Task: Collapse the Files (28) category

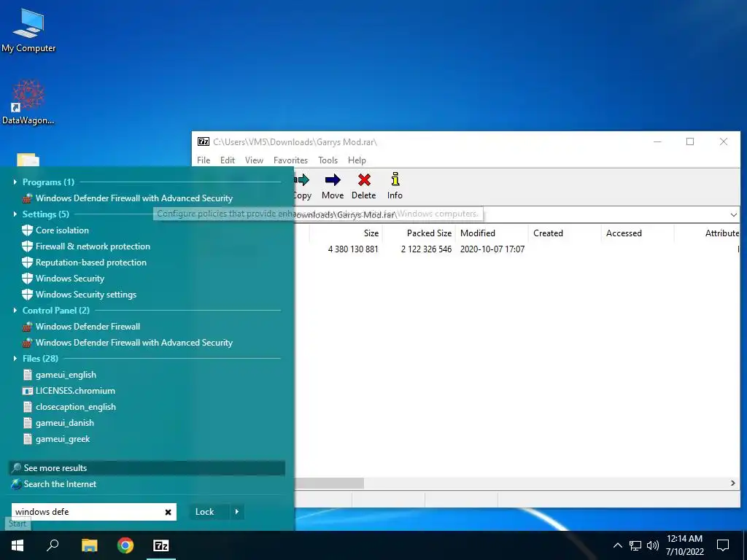Action: (15, 359)
